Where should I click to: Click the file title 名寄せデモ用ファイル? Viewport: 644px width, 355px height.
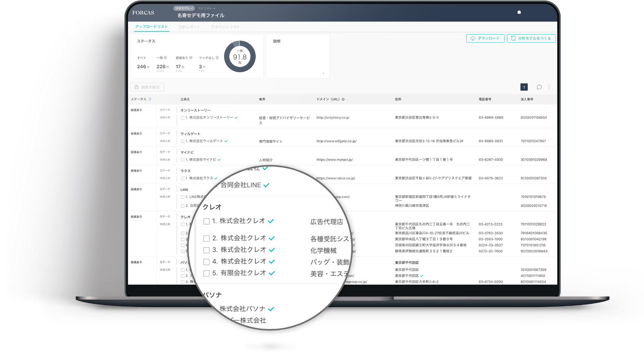point(200,15)
